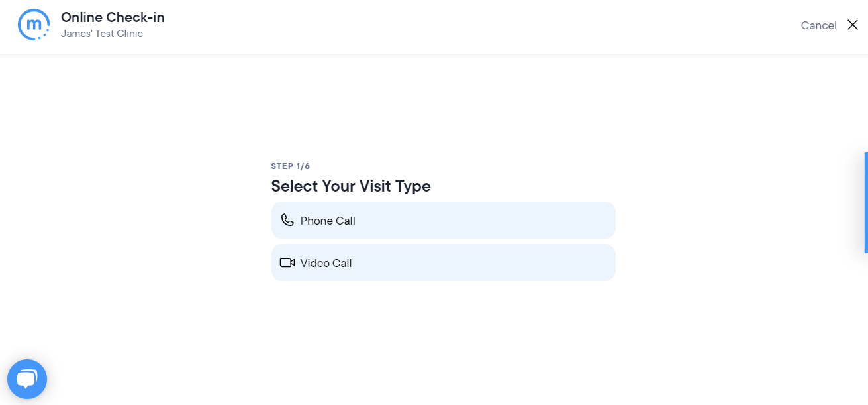Cancel the online check-in
The image size is (868, 405).
point(818,25)
